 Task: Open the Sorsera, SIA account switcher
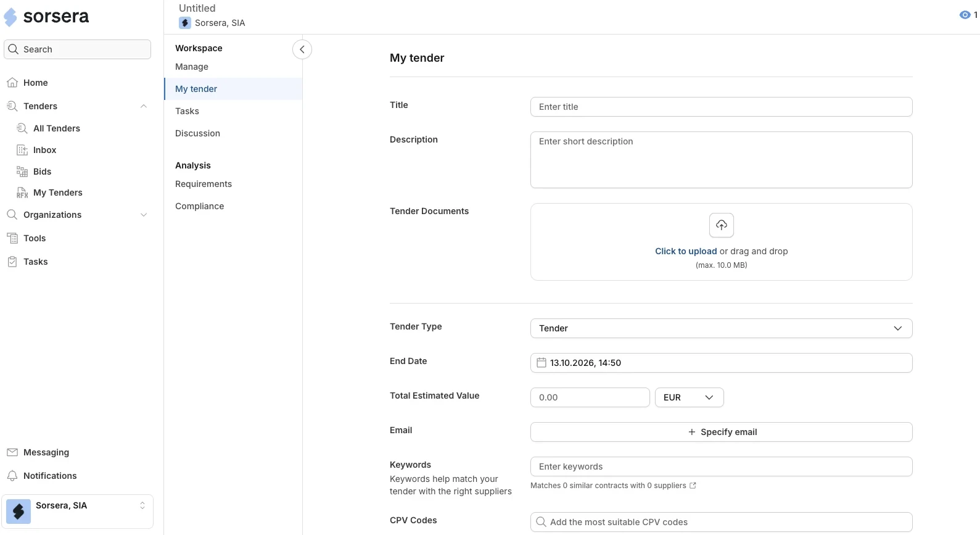click(x=77, y=512)
